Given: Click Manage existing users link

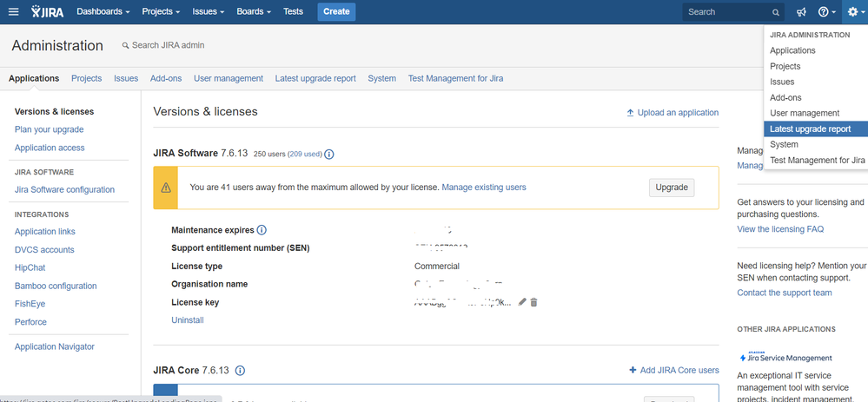Looking at the screenshot, I should pyautogui.click(x=484, y=188).
